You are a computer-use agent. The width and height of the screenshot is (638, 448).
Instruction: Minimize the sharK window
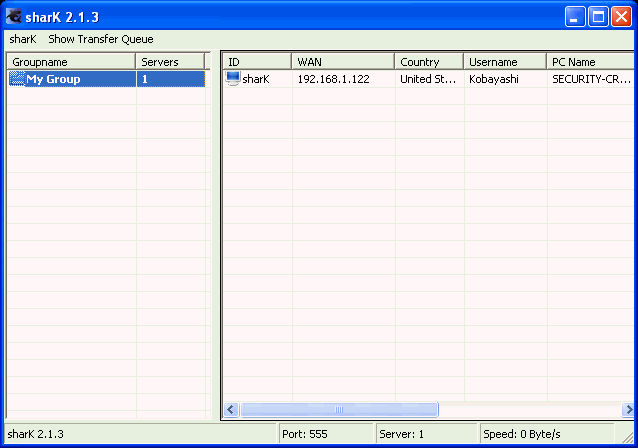coord(575,16)
